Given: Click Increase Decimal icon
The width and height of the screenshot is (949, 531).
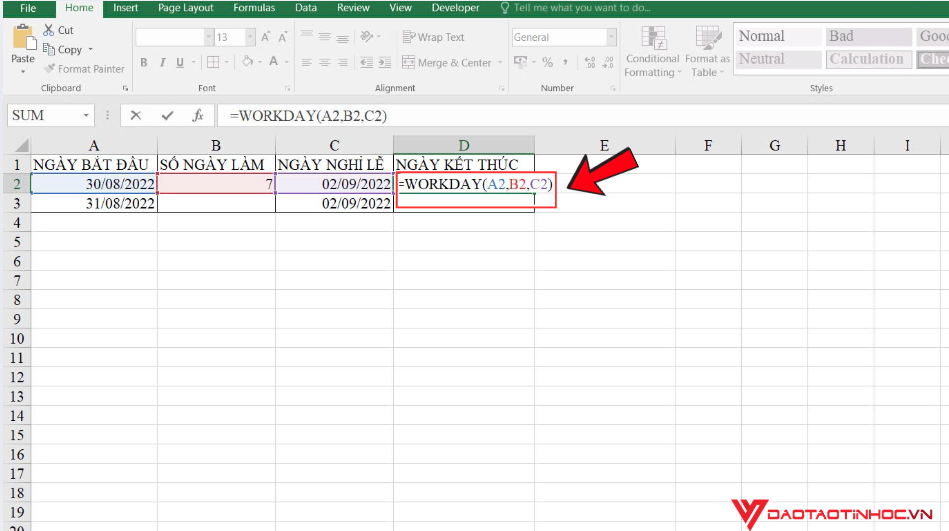Looking at the screenshot, I should click(x=590, y=62).
